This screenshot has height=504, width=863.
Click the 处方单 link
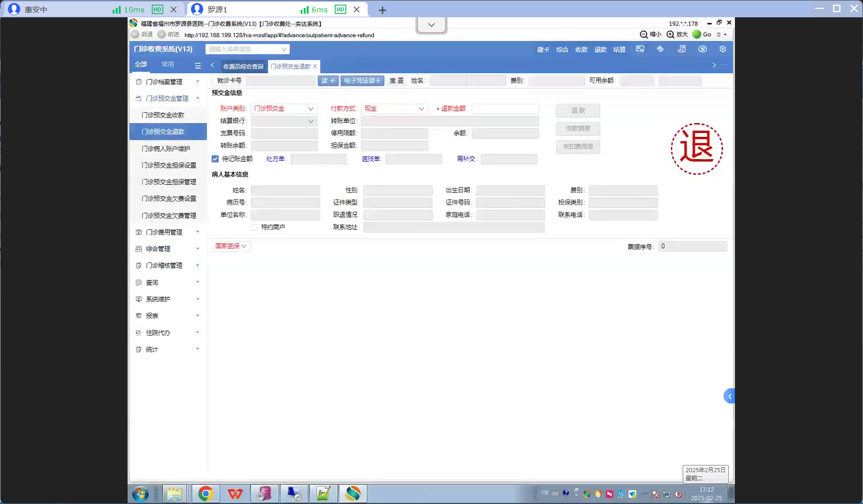[x=275, y=159]
